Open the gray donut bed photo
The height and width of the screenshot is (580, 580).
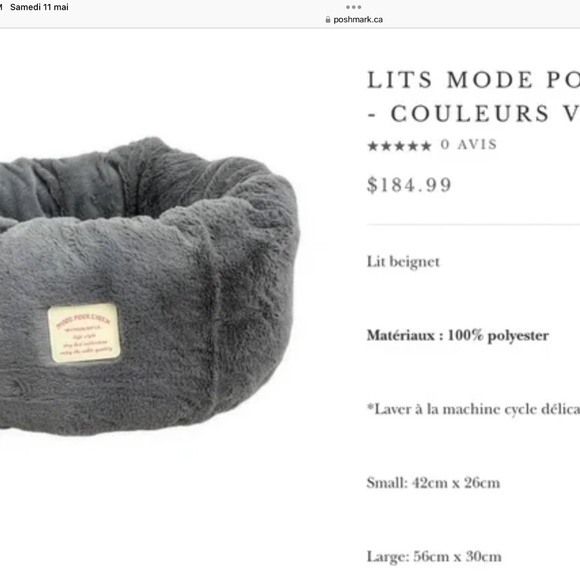(x=149, y=287)
